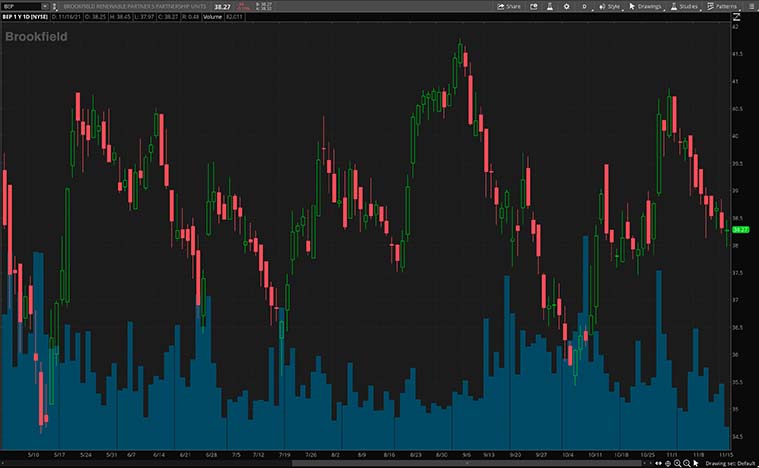Click the flask icon next to Share
The width and height of the screenshot is (759, 468).
point(549,6)
